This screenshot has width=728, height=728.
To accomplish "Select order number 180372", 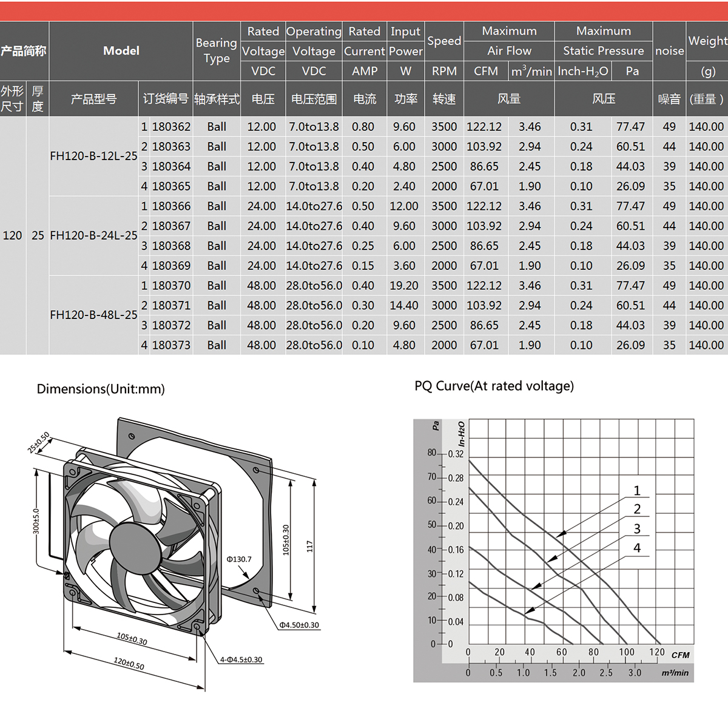I will (x=171, y=325).
